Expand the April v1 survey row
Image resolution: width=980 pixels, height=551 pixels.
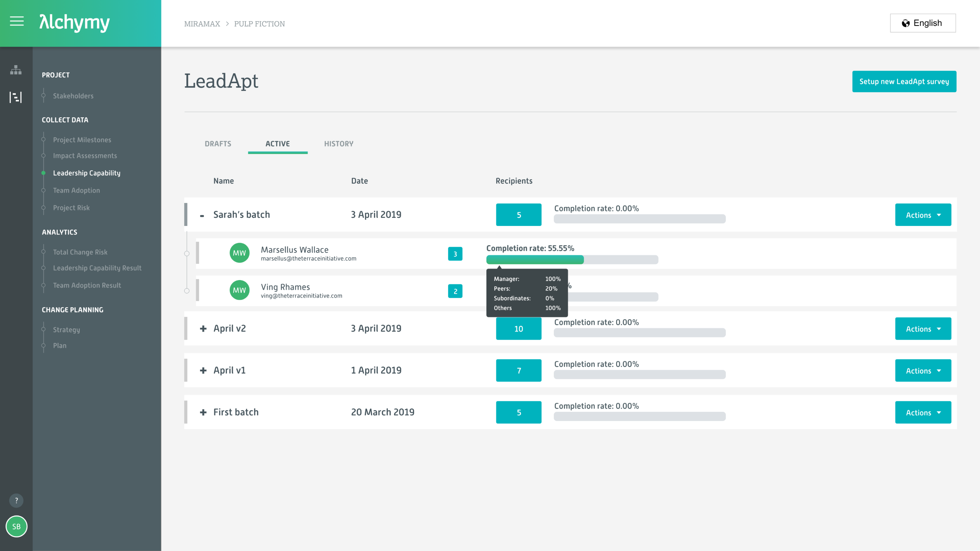coord(203,370)
